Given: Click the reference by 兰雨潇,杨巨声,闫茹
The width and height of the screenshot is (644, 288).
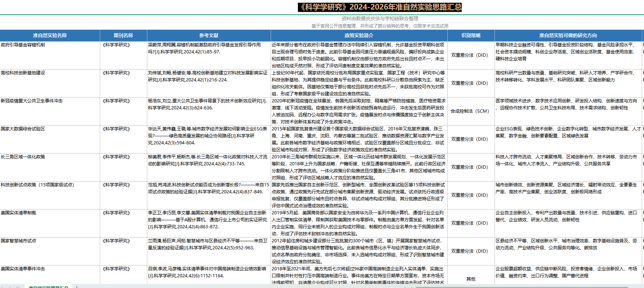Looking at the screenshot, I should point(209,251).
